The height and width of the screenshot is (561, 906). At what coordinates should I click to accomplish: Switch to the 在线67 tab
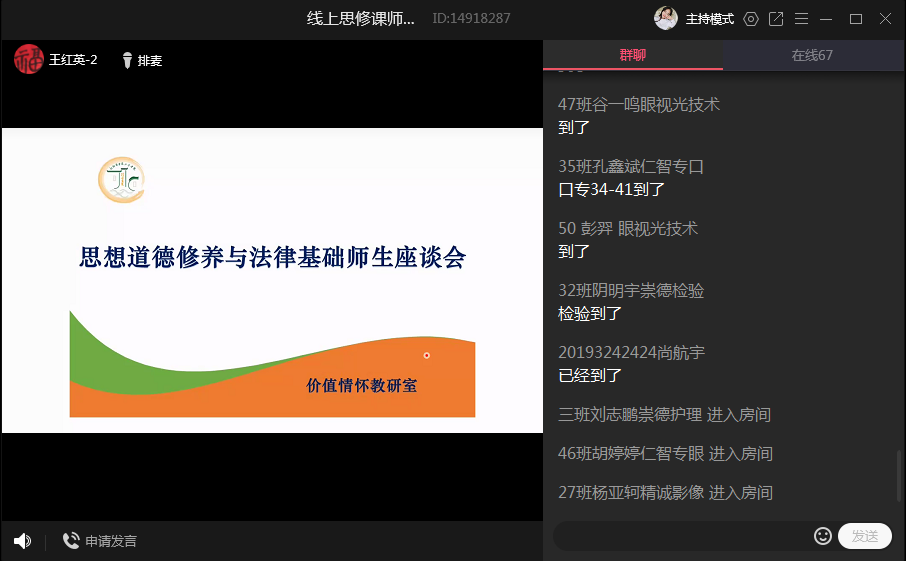coord(812,55)
